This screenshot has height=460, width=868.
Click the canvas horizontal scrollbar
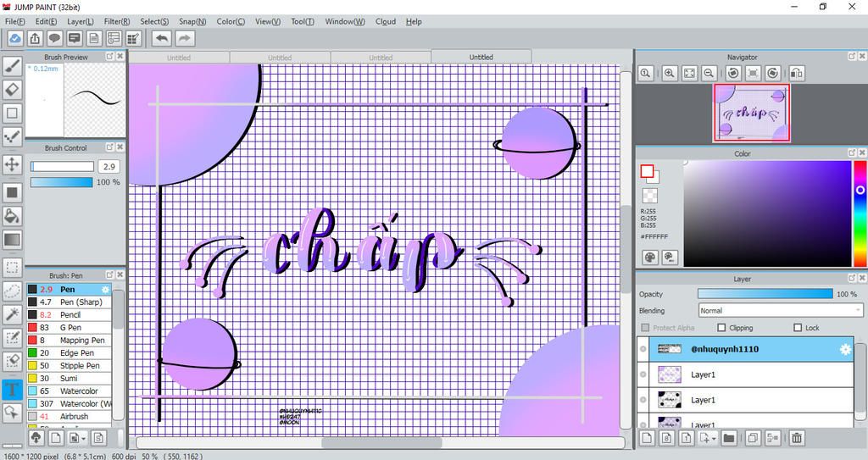(x=381, y=443)
